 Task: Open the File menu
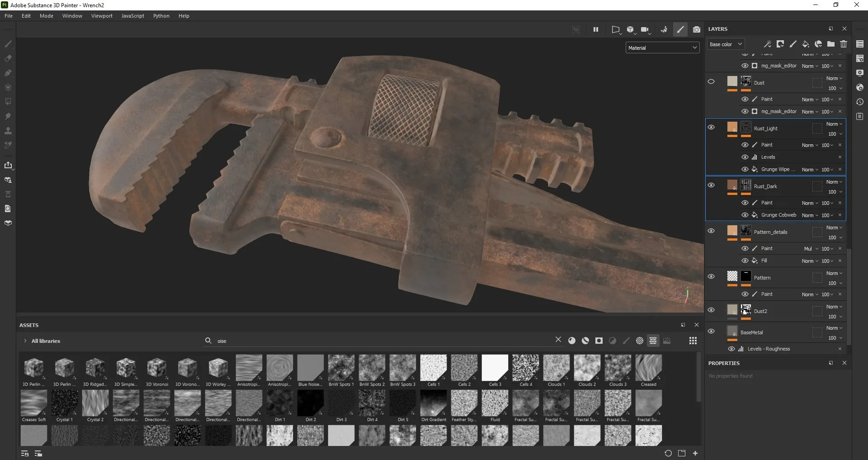pyautogui.click(x=9, y=16)
